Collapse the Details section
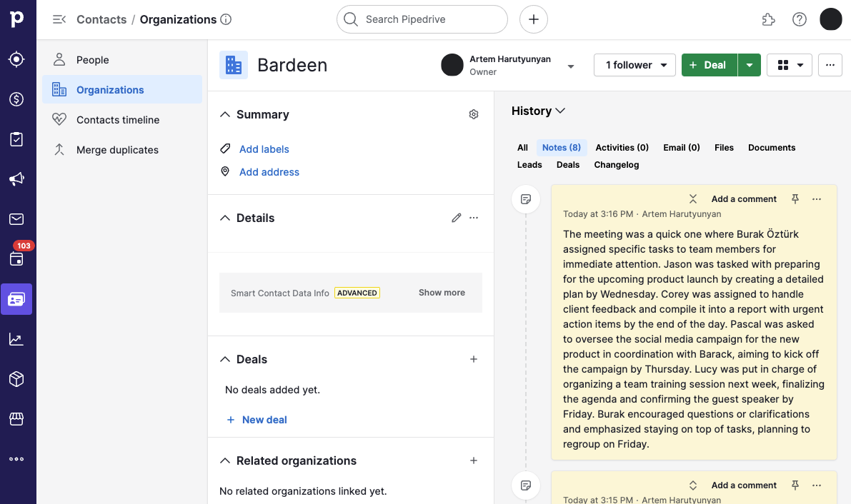This screenshot has height=504, width=851. (224, 218)
